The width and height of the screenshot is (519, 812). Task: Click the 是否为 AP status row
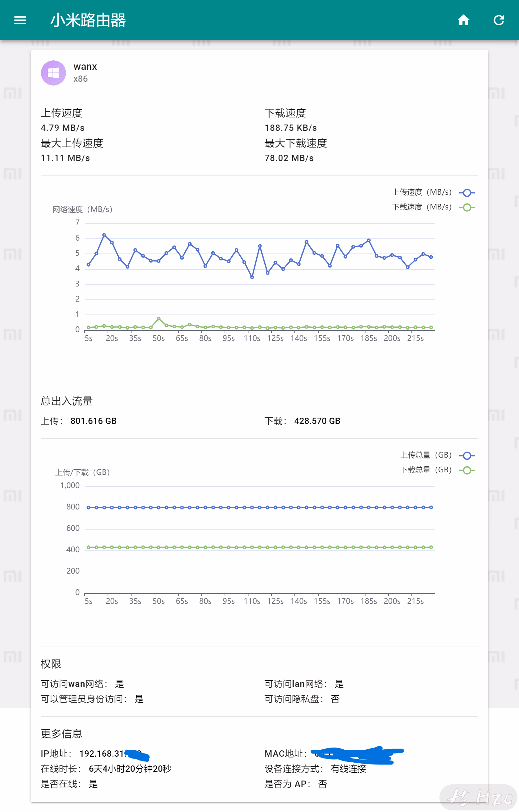(x=295, y=784)
